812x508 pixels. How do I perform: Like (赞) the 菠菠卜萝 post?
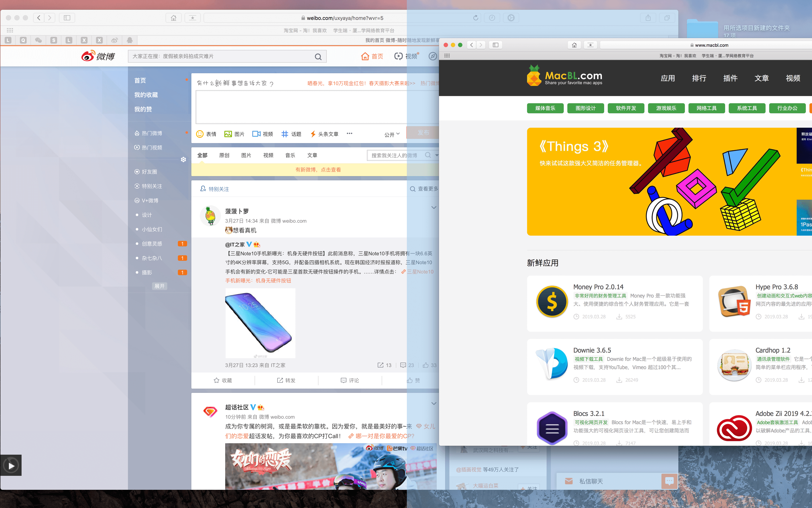point(413,380)
